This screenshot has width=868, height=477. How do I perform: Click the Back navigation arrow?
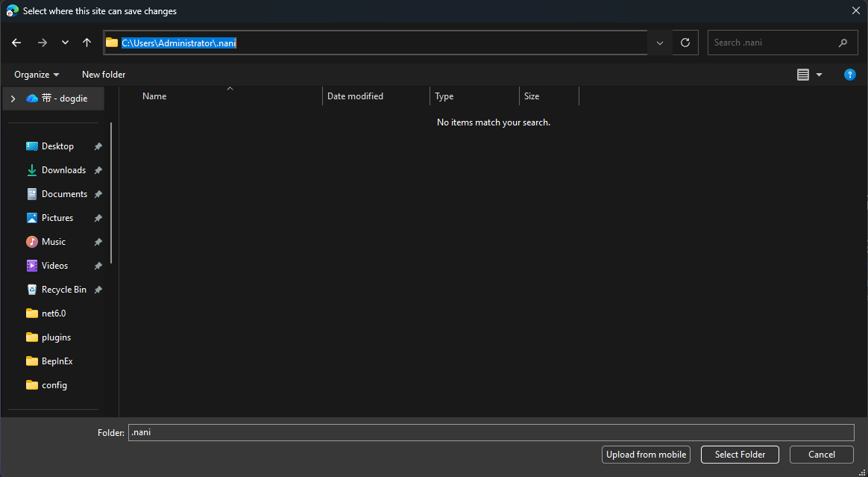tap(16, 43)
